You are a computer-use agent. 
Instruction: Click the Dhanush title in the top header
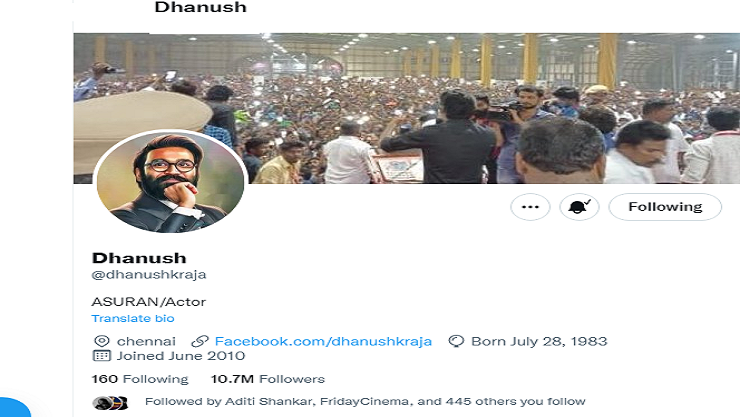pyautogui.click(x=201, y=7)
